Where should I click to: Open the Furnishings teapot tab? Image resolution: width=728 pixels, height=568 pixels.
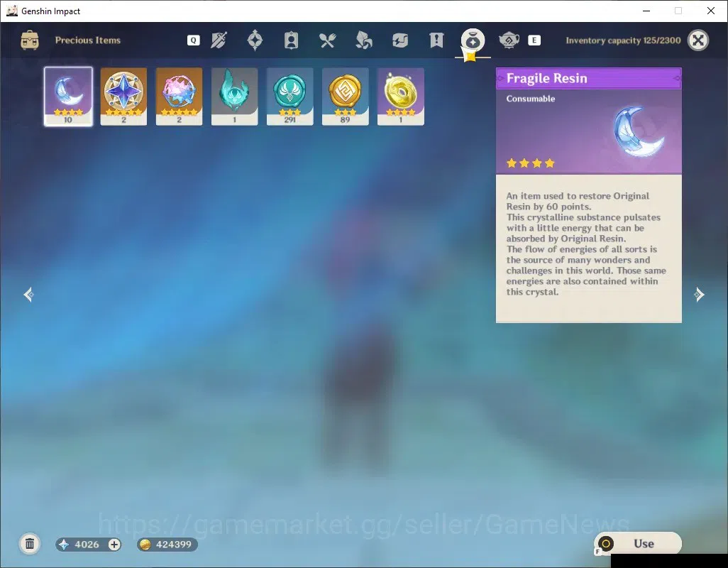click(509, 40)
